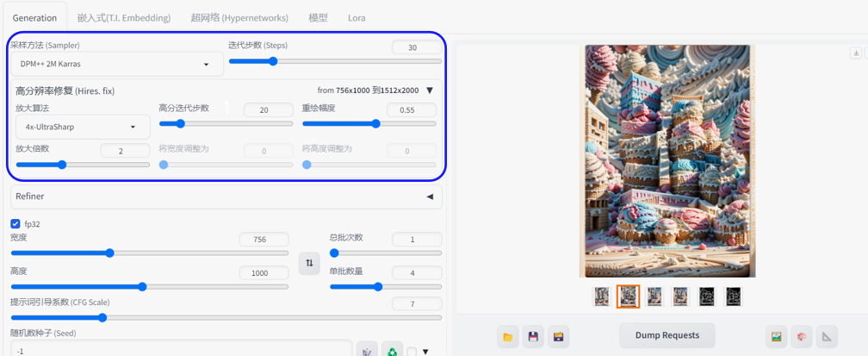Click the width field showing 756
This screenshot has width=868, height=356.
coord(264,240)
